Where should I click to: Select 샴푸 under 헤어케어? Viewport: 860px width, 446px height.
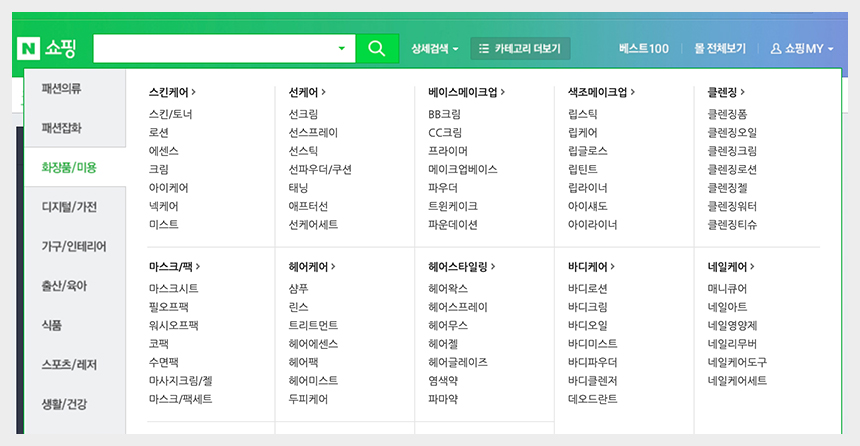(x=298, y=289)
